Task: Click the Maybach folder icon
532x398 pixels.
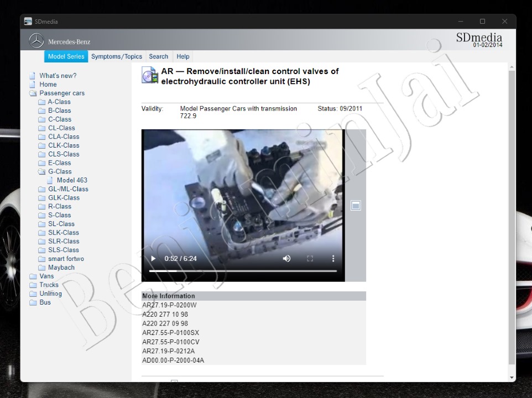Action: pyautogui.click(x=41, y=268)
